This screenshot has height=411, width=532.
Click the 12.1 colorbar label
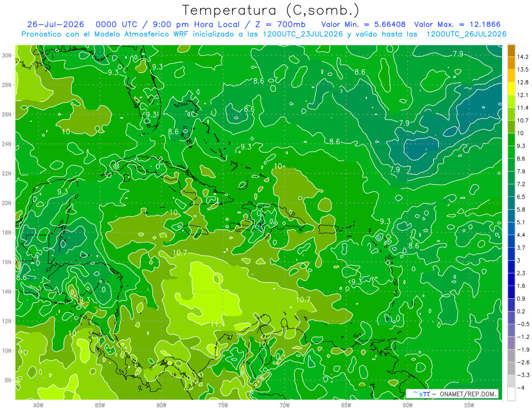[523, 95]
